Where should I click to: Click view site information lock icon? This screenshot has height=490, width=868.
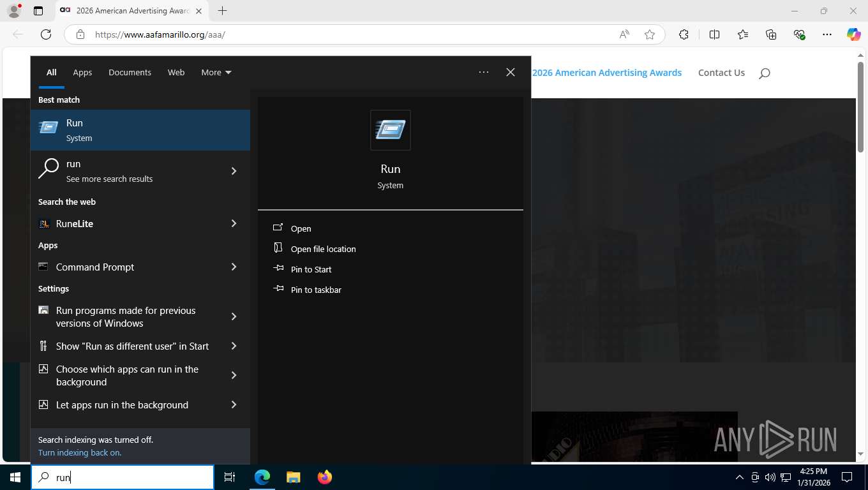tap(80, 34)
